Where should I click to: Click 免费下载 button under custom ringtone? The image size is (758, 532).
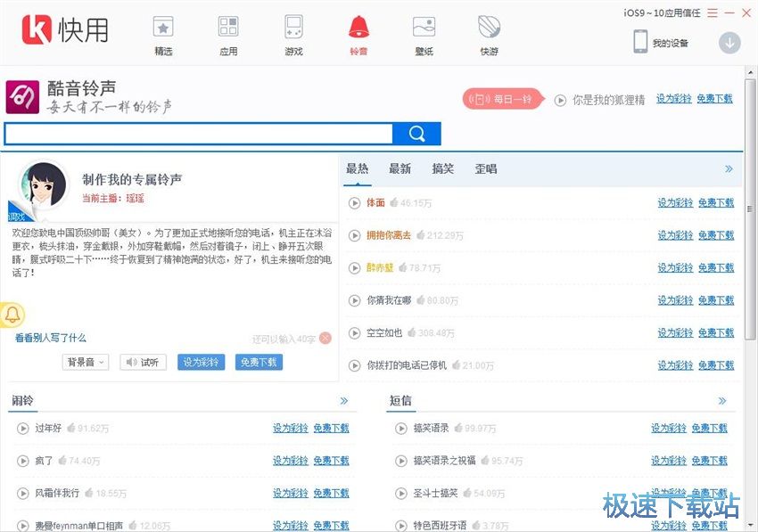click(x=259, y=362)
